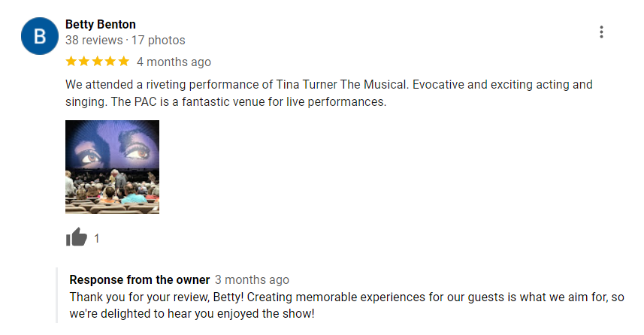Open Betty Benton's reviewer profile name
Screen dimensions: 644x335
(101, 24)
